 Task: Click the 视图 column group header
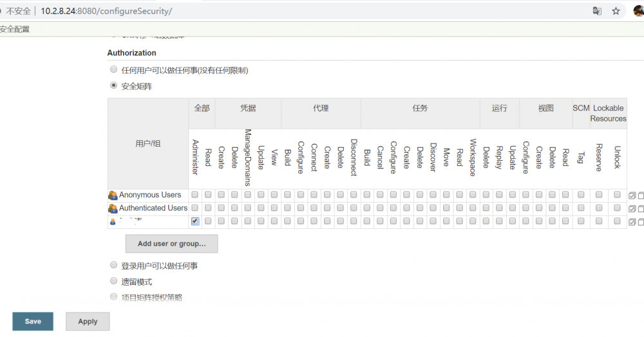546,108
